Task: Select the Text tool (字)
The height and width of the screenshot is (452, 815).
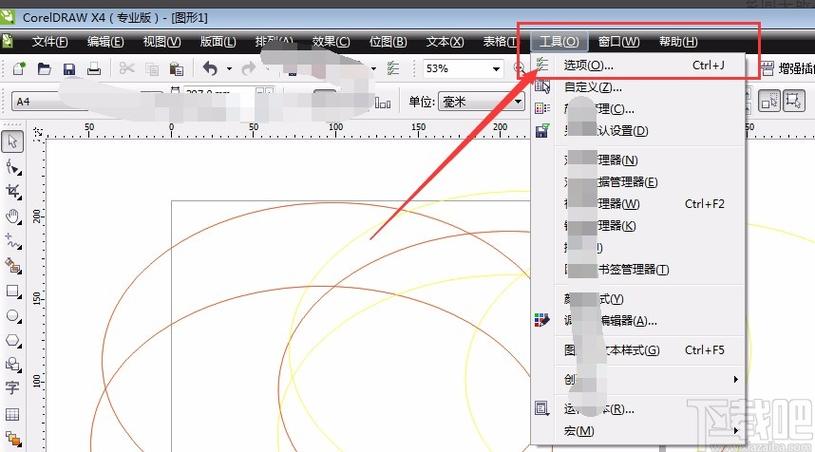Action: click(12, 389)
